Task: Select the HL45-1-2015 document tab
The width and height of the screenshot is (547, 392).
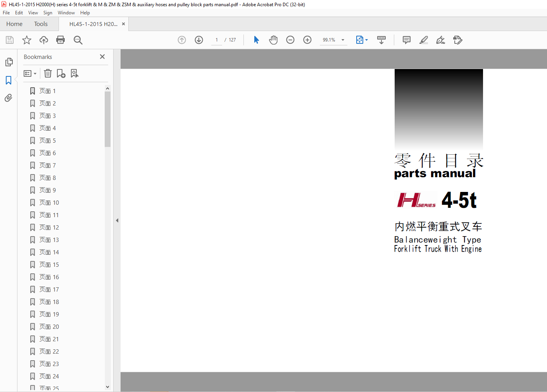Action: pos(93,24)
